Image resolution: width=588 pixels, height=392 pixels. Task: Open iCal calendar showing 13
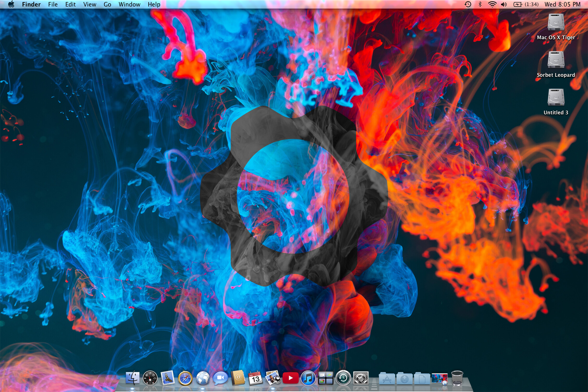pyautogui.click(x=256, y=379)
